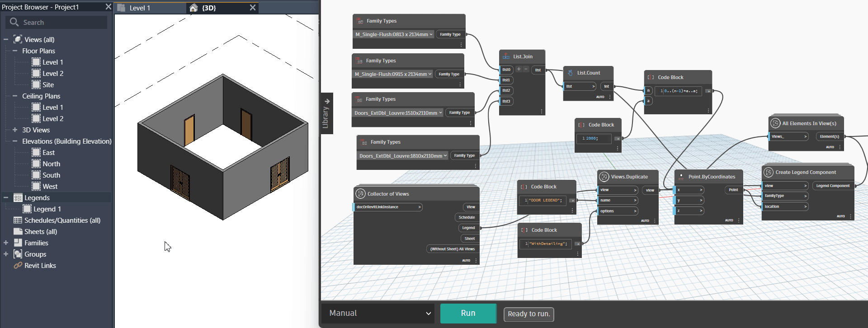Click the familyType input port on Create Legend Component
The image size is (868, 328).
coord(785,196)
